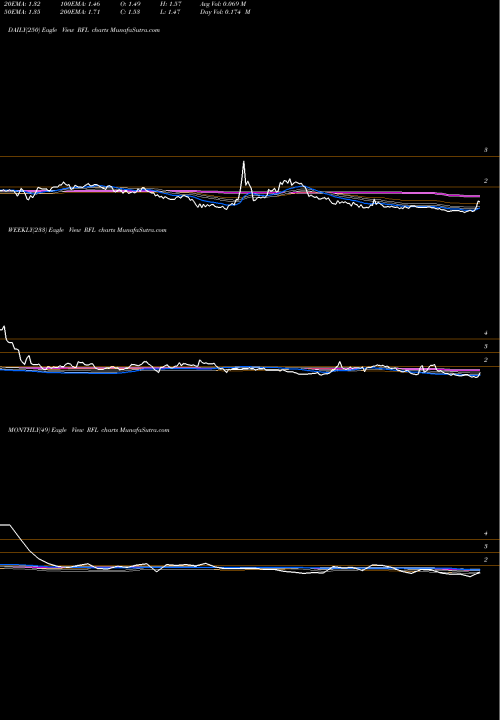Click the tall price spike peak on daily chart

pyautogui.click(x=243, y=162)
